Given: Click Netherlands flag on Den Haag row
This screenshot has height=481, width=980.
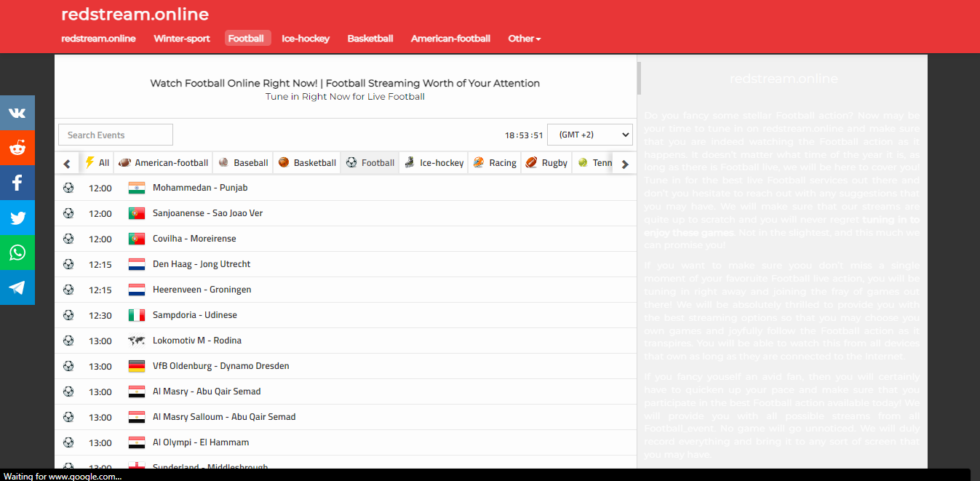Looking at the screenshot, I should 137,264.
